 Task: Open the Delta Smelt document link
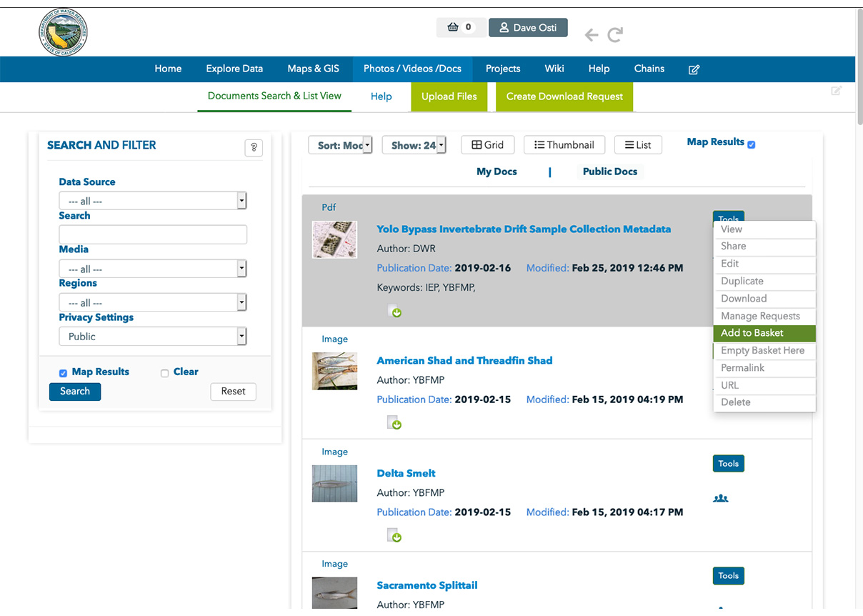(406, 474)
